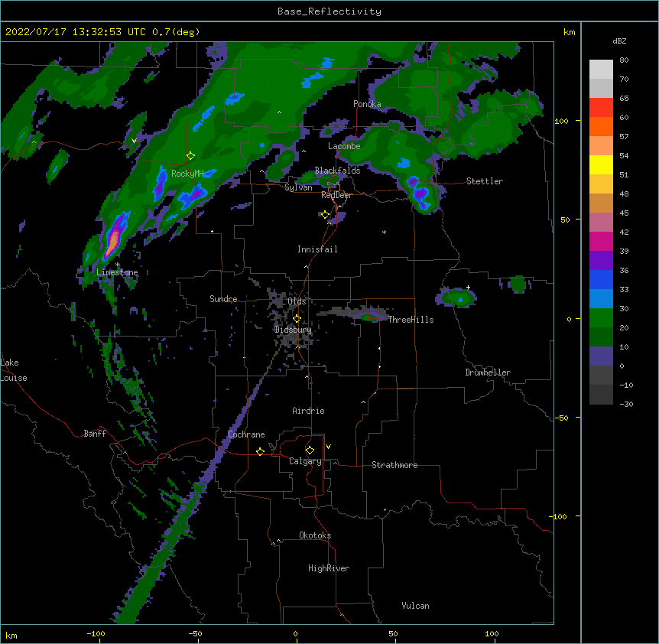
Task: Click the Okotoks town label
Action: [x=315, y=535]
